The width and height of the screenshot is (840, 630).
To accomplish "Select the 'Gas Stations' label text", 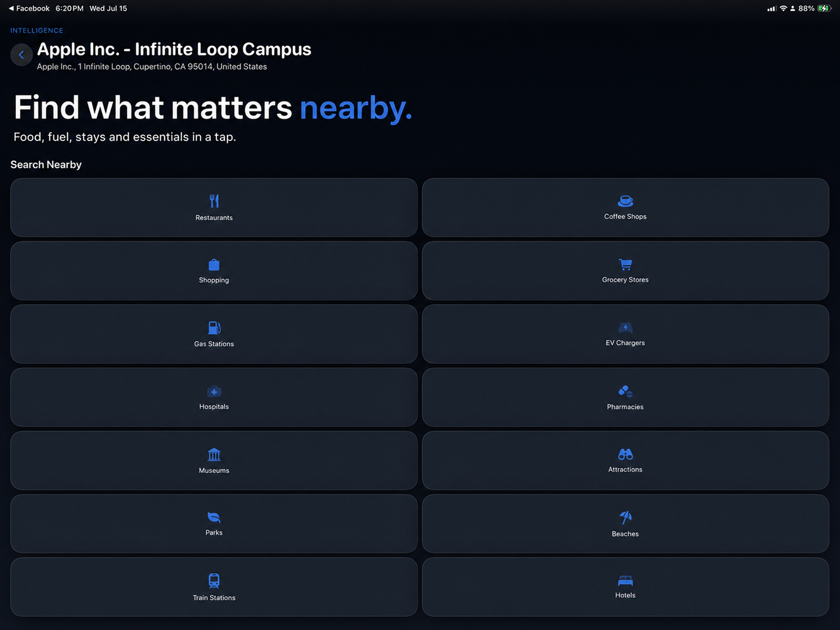I will pyautogui.click(x=214, y=344).
